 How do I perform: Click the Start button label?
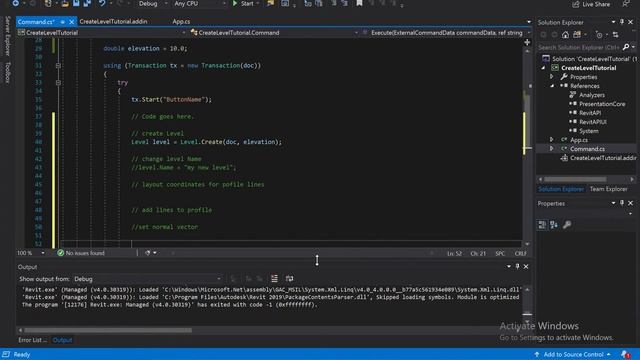pos(247,4)
